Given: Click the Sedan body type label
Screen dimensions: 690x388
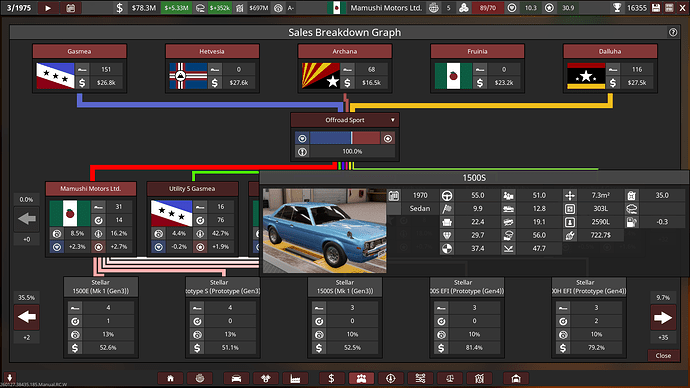Looking at the screenshot, I should [x=420, y=209].
